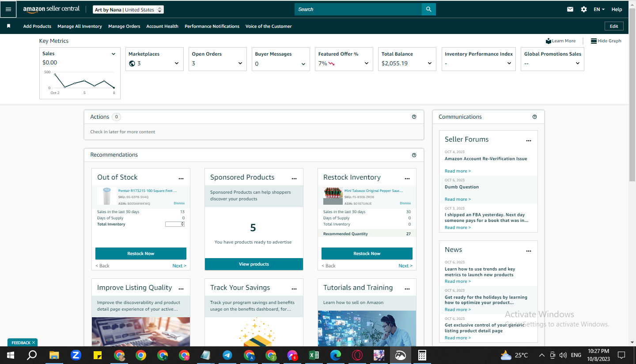Expand the Sales metric card

tap(114, 54)
